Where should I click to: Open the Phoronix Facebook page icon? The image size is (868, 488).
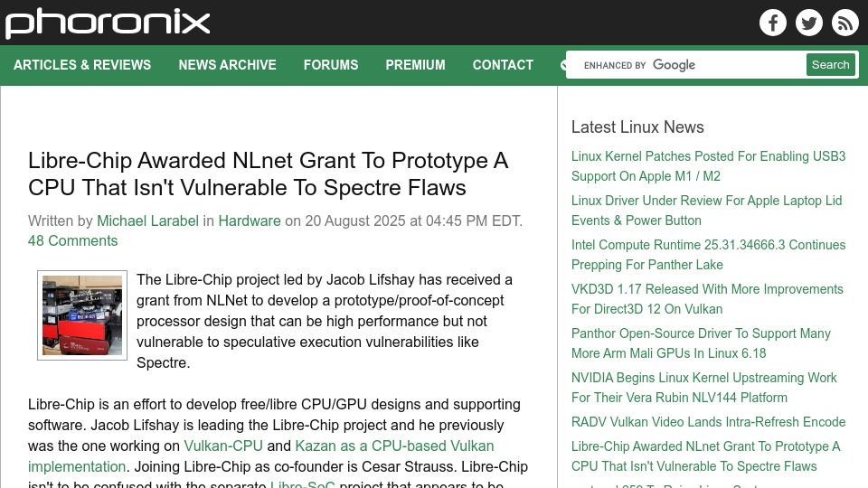(773, 23)
